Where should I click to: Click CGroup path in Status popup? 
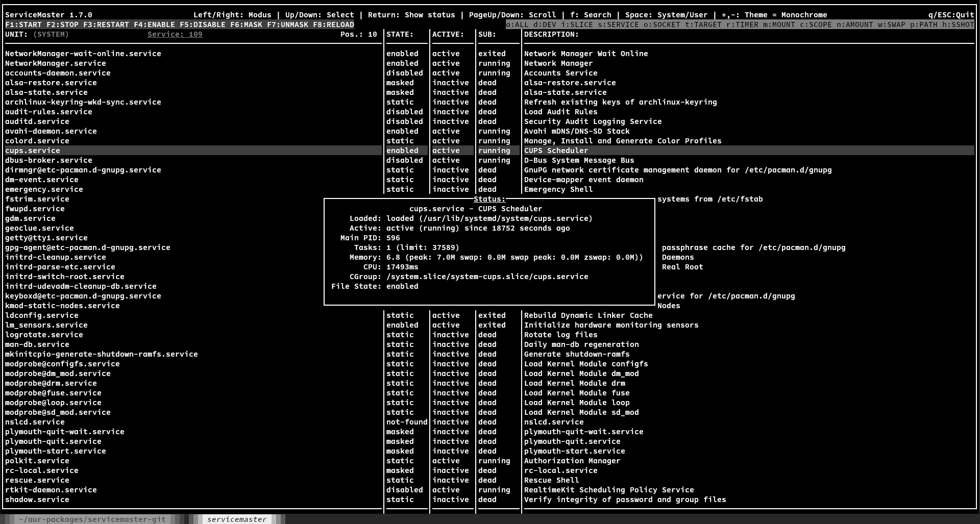tap(487, 277)
